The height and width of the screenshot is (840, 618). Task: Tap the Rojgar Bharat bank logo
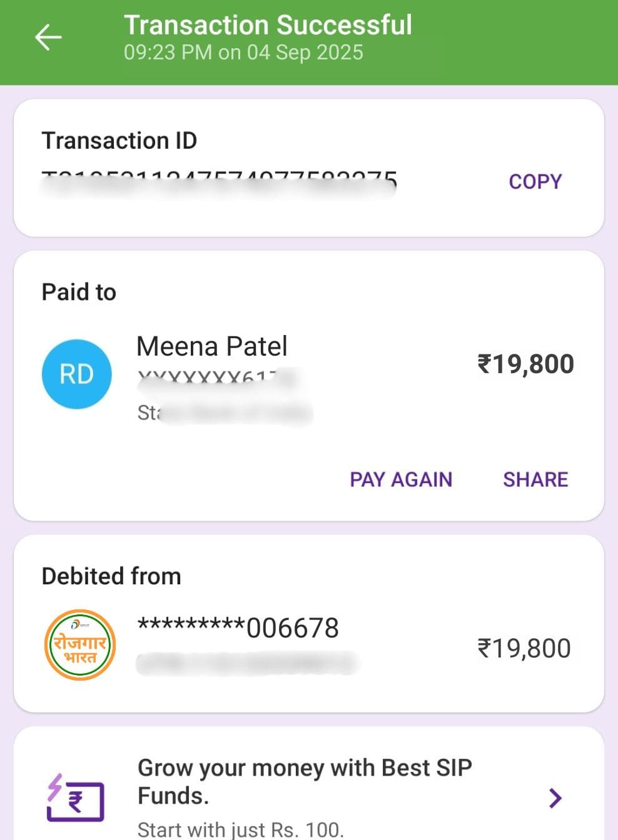click(80, 645)
